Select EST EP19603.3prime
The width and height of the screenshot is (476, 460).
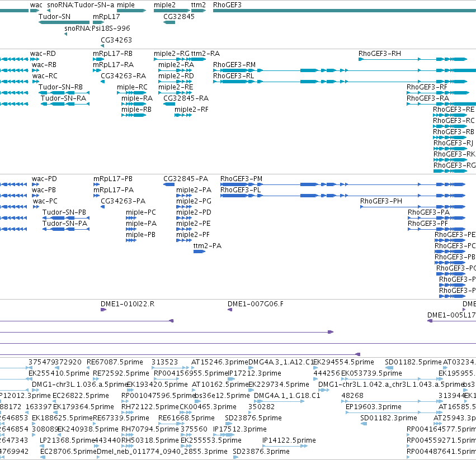[394, 412]
